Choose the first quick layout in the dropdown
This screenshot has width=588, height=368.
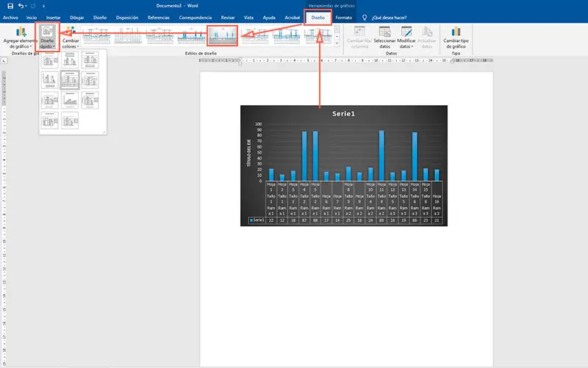point(50,60)
